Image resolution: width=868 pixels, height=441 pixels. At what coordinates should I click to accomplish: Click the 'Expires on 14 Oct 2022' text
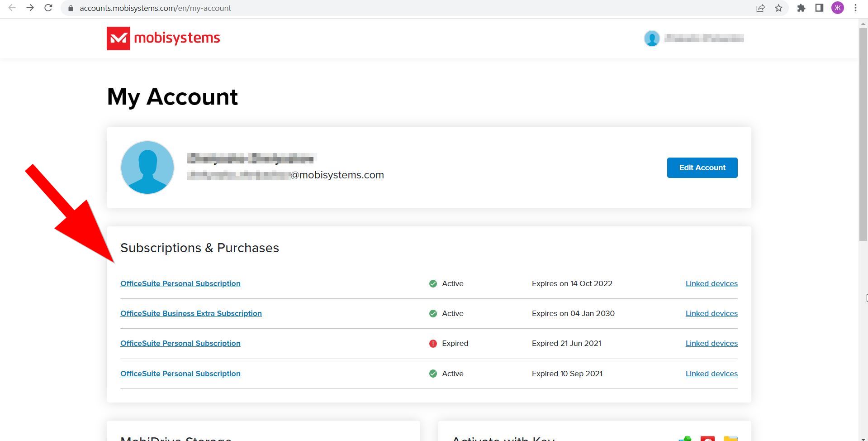pyautogui.click(x=572, y=283)
